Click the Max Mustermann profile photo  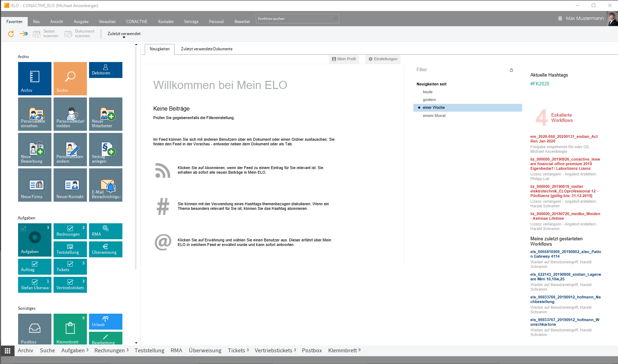pyautogui.click(x=612, y=18)
